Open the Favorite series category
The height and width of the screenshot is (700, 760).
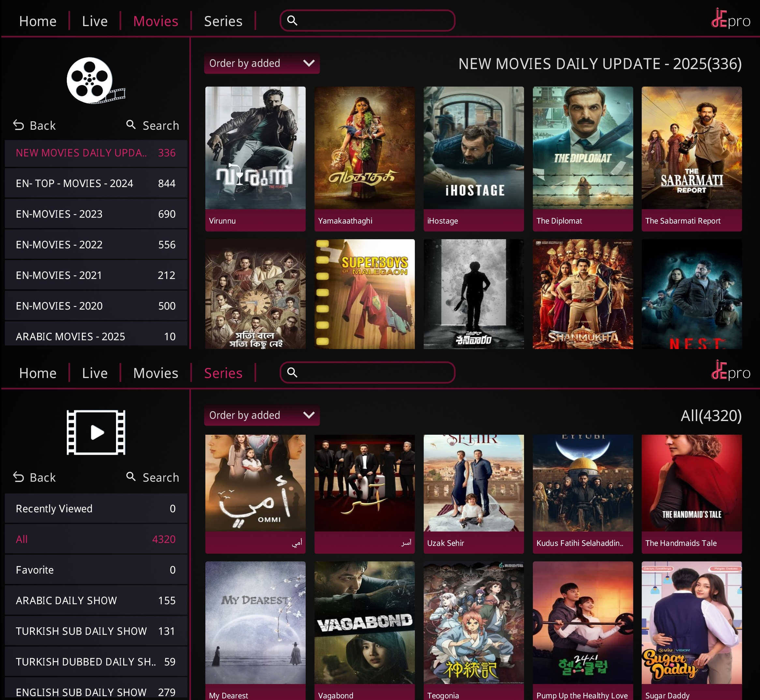click(x=96, y=570)
